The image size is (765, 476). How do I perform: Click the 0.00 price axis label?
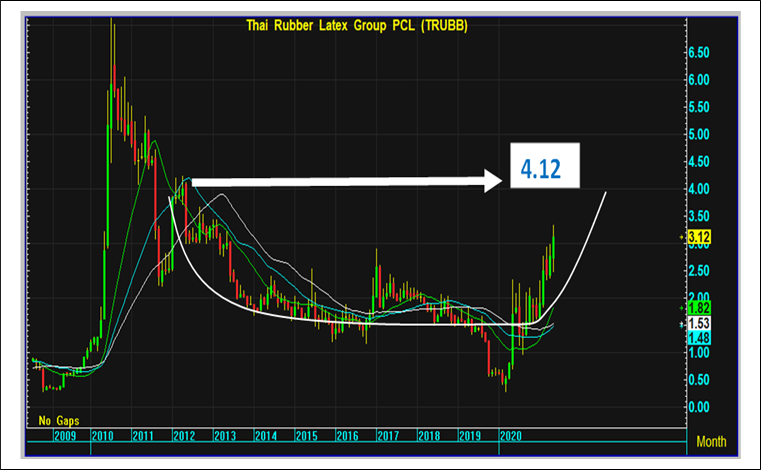699,407
